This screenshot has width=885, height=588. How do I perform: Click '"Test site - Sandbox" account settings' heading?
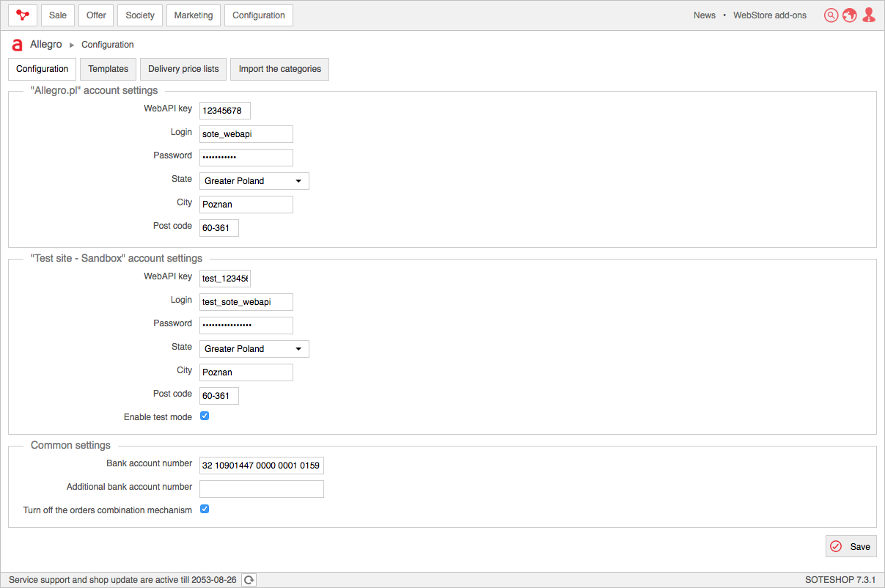click(x=117, y=259)
